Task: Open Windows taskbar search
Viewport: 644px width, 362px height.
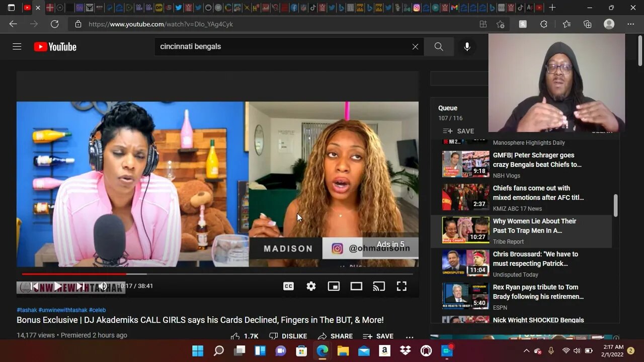Action: tap(218, 351)
